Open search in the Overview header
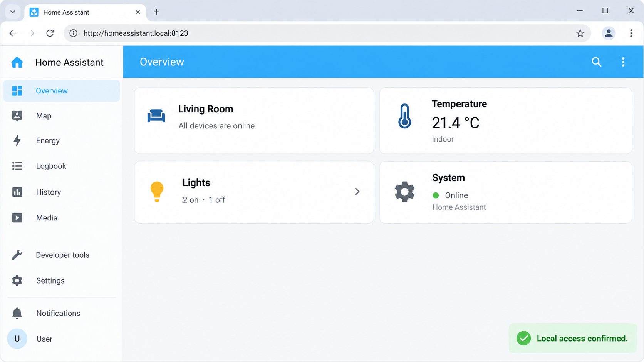This screenshot has height=362, width=644. (x=596, y=62)
